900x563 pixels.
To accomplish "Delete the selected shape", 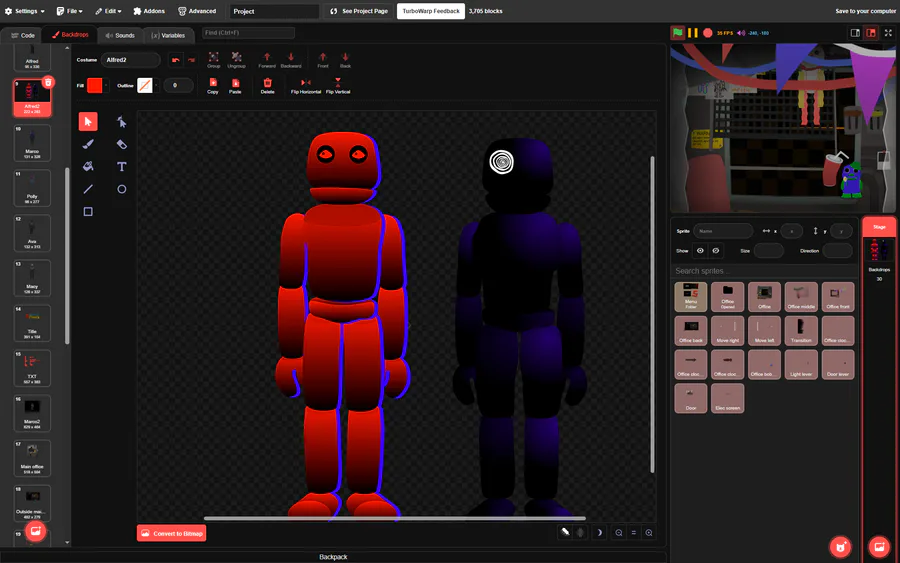I will (x=267, y=86).
